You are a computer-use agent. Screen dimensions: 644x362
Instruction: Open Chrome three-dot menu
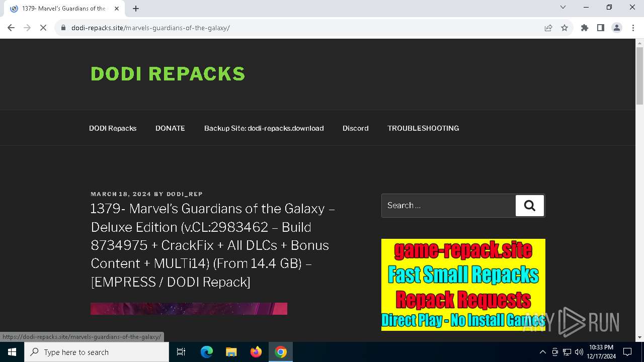[633, 28]
